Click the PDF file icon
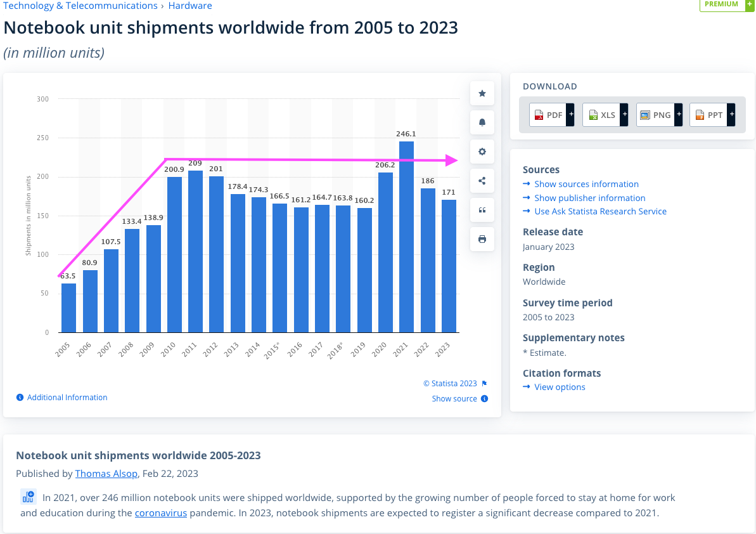The image size is (756, 534). click(x=539, y=115)
